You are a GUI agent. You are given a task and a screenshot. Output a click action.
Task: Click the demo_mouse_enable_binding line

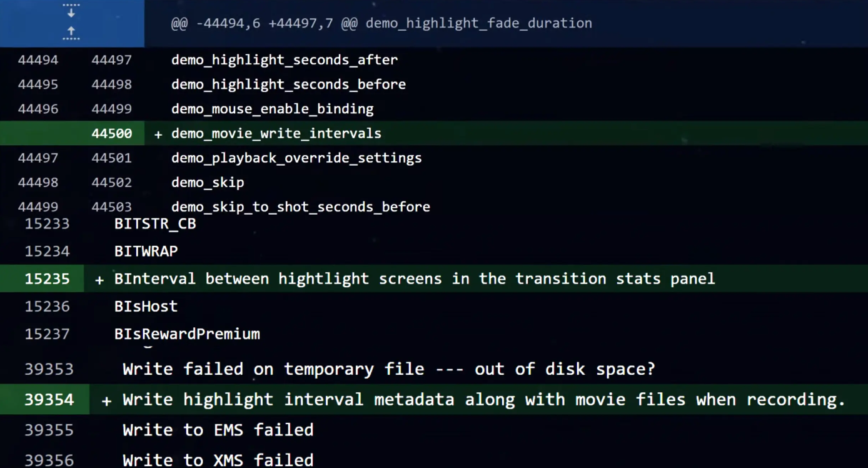click(272, 109)
